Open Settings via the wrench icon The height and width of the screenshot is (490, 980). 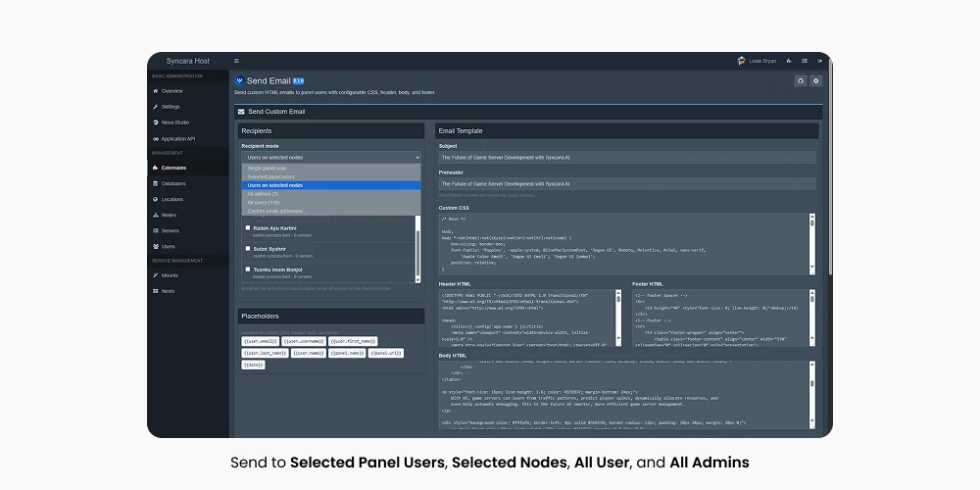(x=156, y=107)
